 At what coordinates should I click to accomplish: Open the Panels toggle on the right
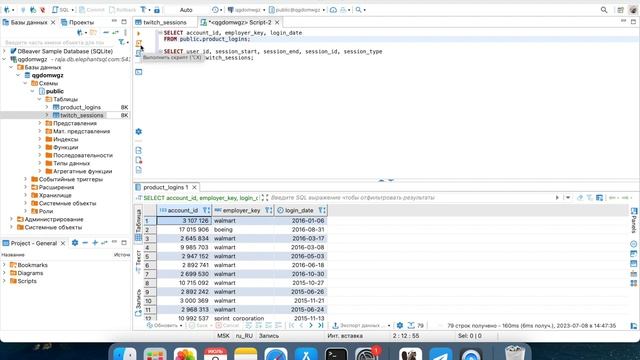click(x=633, y=220)
